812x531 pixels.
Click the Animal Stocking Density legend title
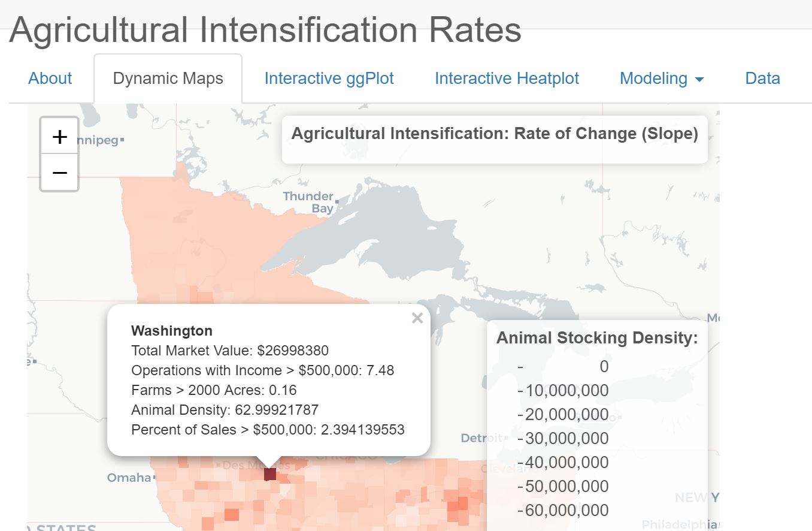coord(597,338)
